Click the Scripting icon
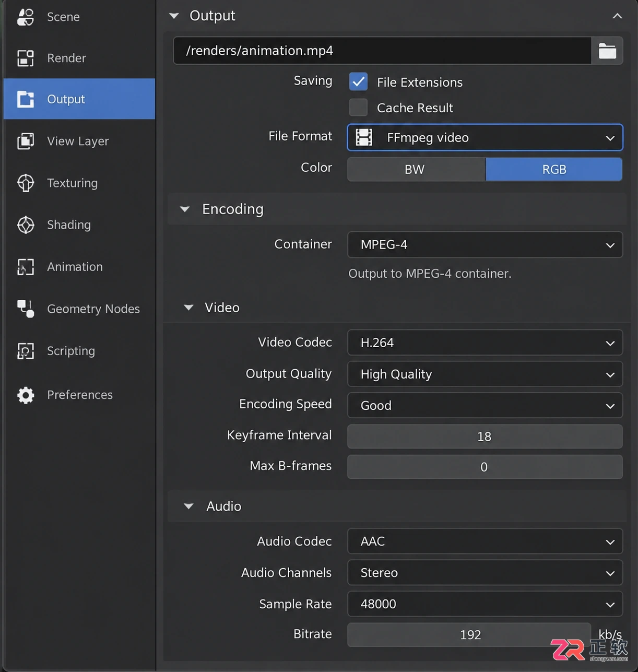 (26, 351)
